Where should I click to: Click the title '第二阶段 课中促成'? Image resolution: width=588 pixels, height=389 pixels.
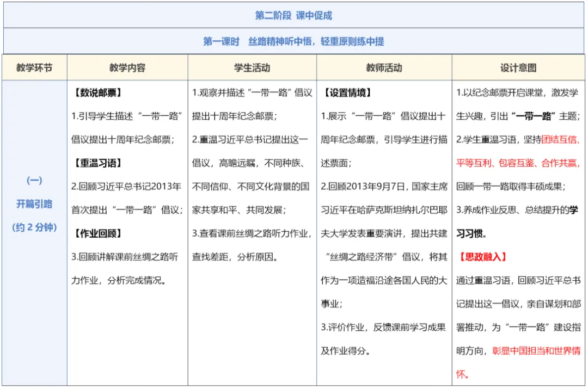point(293,15)
